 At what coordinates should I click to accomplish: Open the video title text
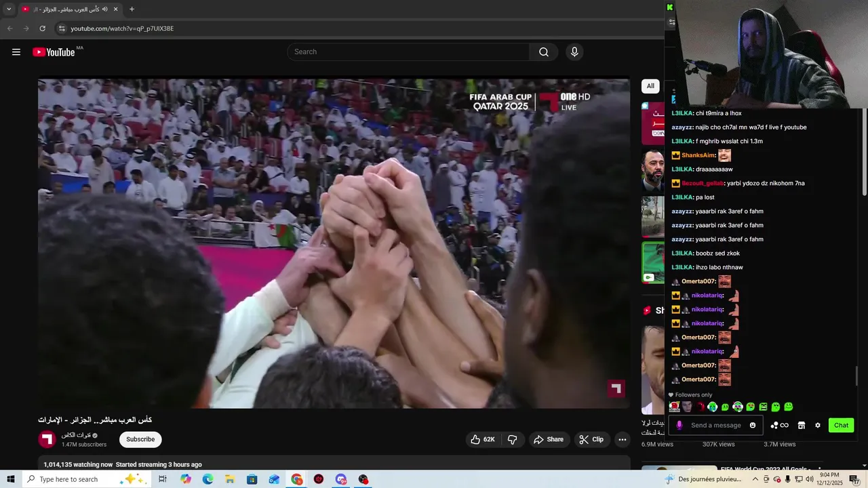(x=95, y=420)
